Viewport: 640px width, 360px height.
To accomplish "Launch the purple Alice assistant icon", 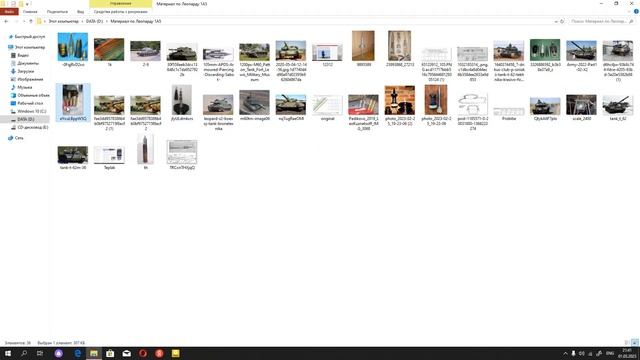I will (x=59, y=353).
